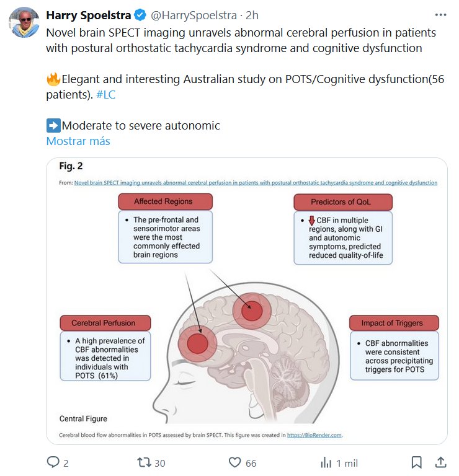Click Harry Spoelstra's profile avatar
This screenshot has height=476, width=459.
[24, 23]
